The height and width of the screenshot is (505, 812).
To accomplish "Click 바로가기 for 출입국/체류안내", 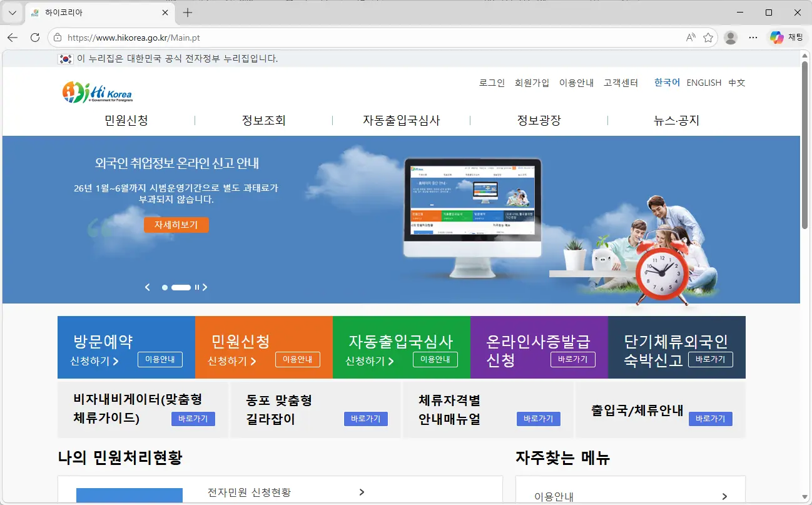I will click(x=711, y=419).
